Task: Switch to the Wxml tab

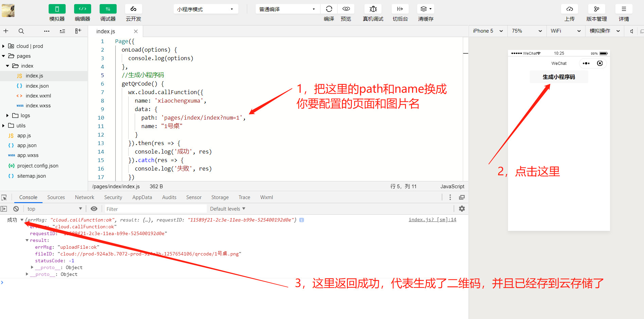Action: (x=266, y=197)
